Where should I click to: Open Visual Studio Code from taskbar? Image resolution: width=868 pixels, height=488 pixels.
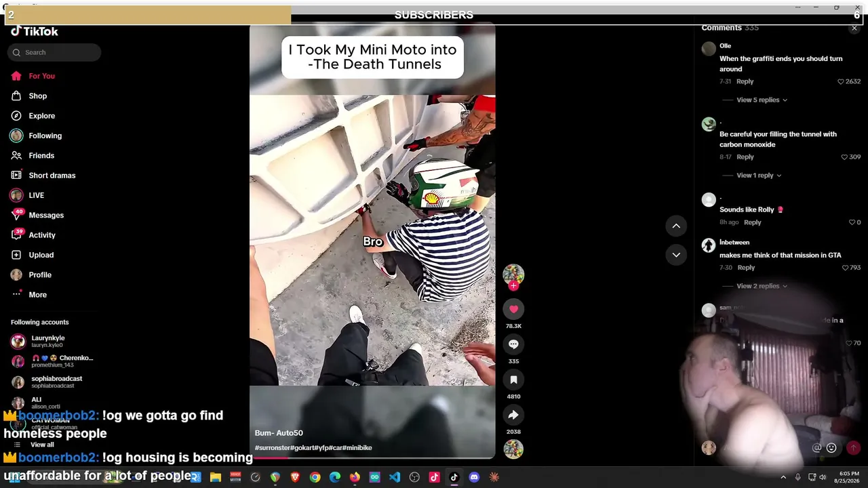(x=395, y=477)
